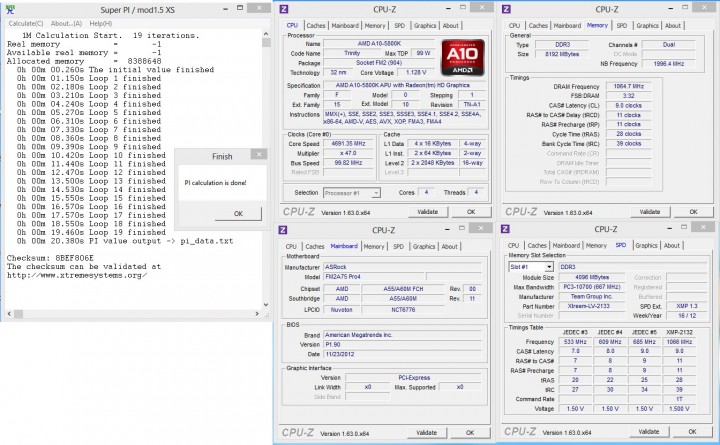Click the CPU-Z icon in Mainboard window title bar

[x=283, y=230]
